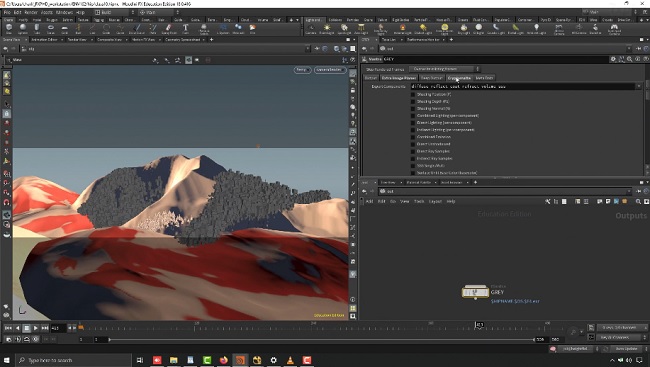Add a Portal Light from the shelf

tap(516, 29)
